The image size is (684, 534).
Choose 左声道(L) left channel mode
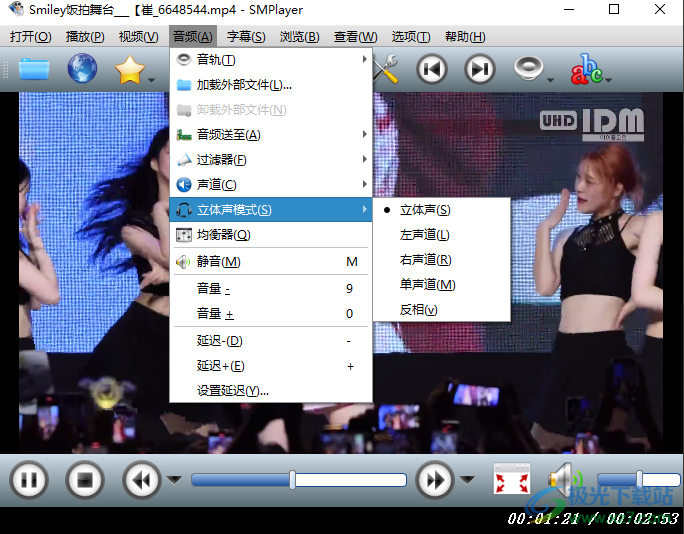[x=424, y=235]
